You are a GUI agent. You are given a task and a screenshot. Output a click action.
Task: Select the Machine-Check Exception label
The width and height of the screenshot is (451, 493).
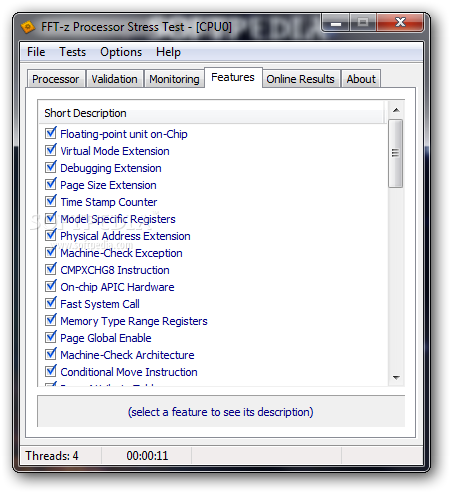pos(121,253)
